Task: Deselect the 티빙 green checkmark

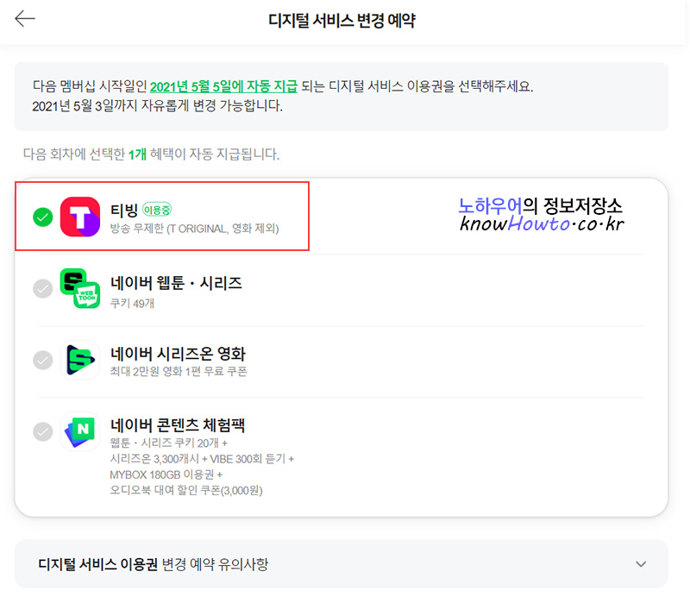Action: point(42,217)
